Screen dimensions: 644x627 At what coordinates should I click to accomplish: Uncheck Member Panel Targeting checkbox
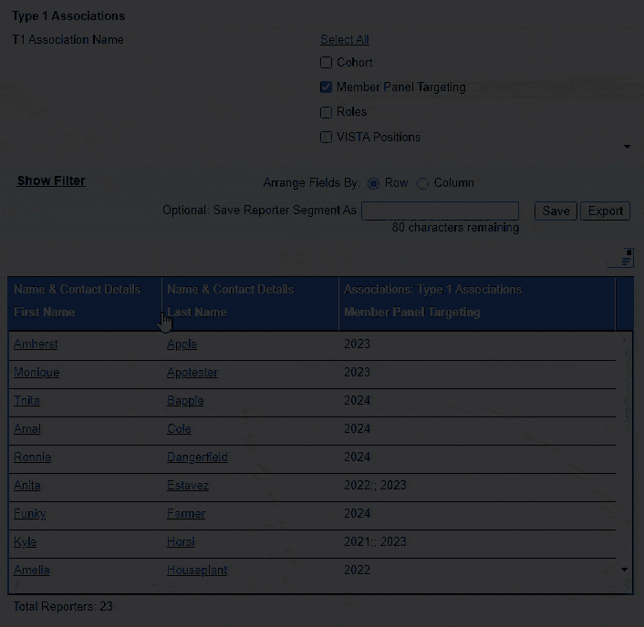pyautogui.click(x=326, y=88)
